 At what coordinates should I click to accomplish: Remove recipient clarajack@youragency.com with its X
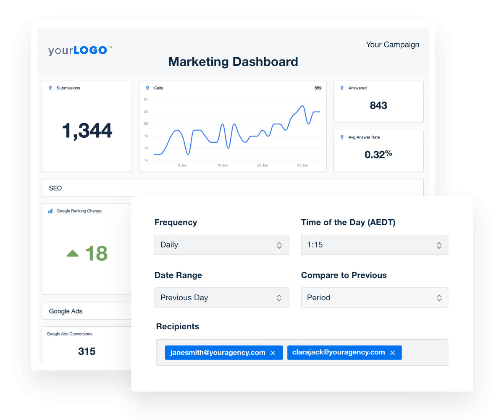coord(393,353)
